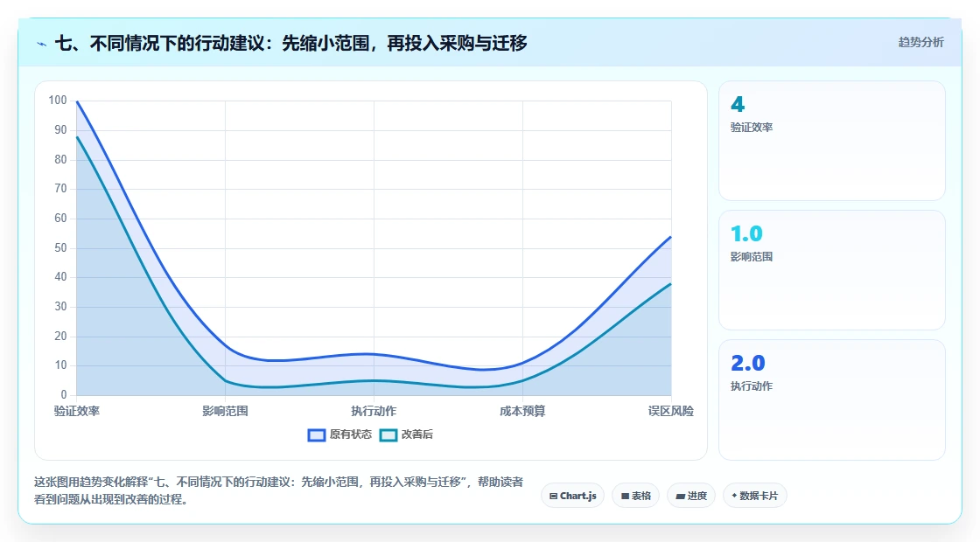Click the 执行动作 x-axis label
Image resolution: width=980 pixels, height=542 pixels.
tap(374, 411)
